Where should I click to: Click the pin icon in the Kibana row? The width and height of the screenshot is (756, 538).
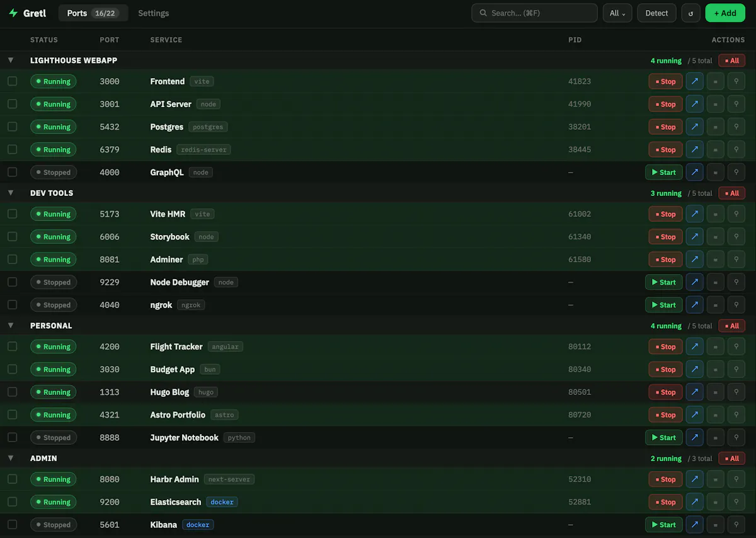point(736,525)
